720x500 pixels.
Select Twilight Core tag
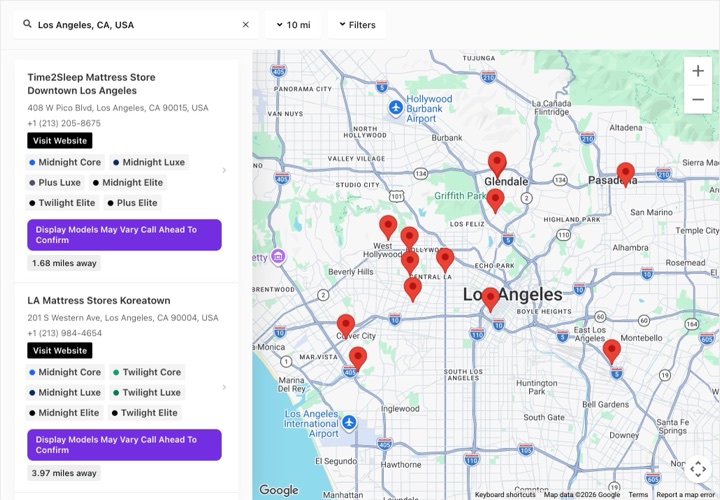click(147, 372)
